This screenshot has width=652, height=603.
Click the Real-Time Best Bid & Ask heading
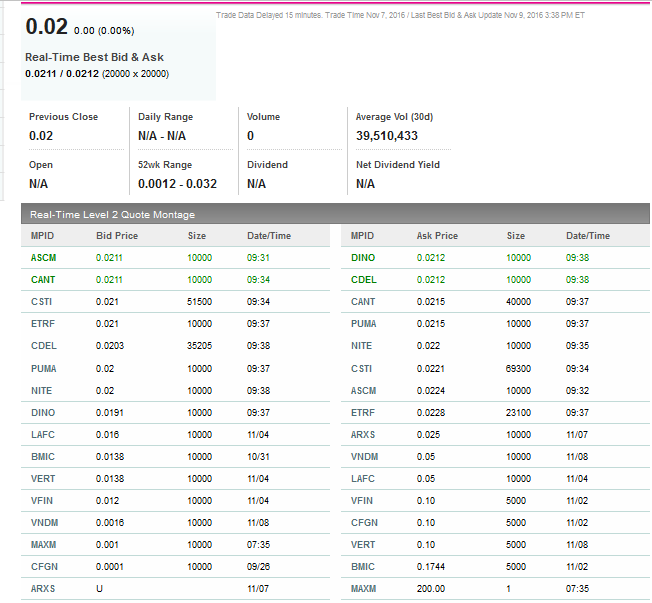click(94, 57)
